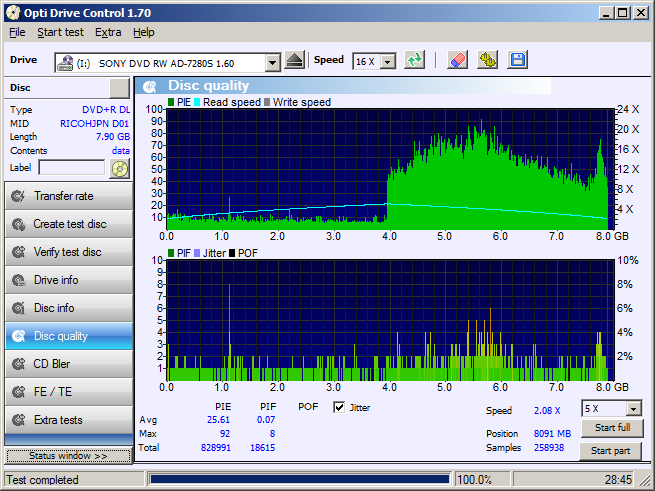The image size is (655, 491).
Task: Click the RICOHJPN D01 MID value
Action: point(94,124)
